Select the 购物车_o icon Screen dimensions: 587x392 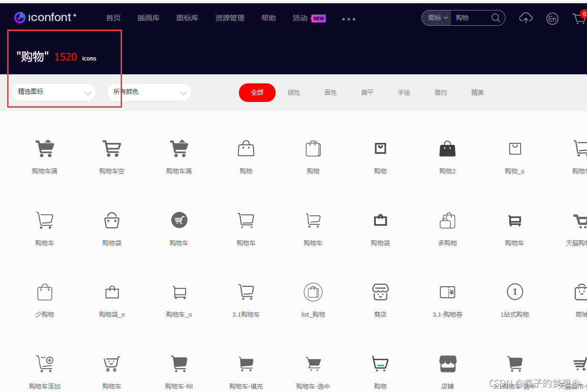[x=179, y=292]
